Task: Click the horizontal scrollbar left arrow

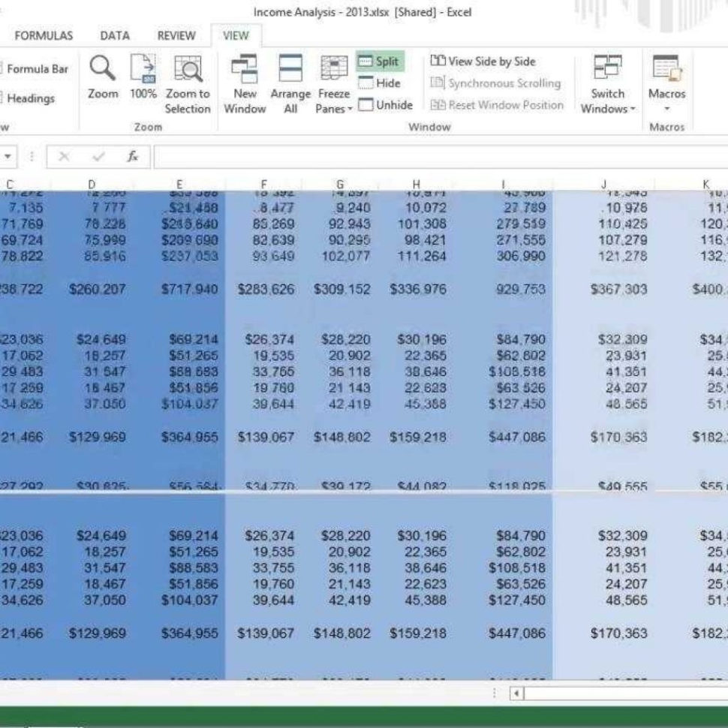Action: pyautogui.click(x=516, y=693)
